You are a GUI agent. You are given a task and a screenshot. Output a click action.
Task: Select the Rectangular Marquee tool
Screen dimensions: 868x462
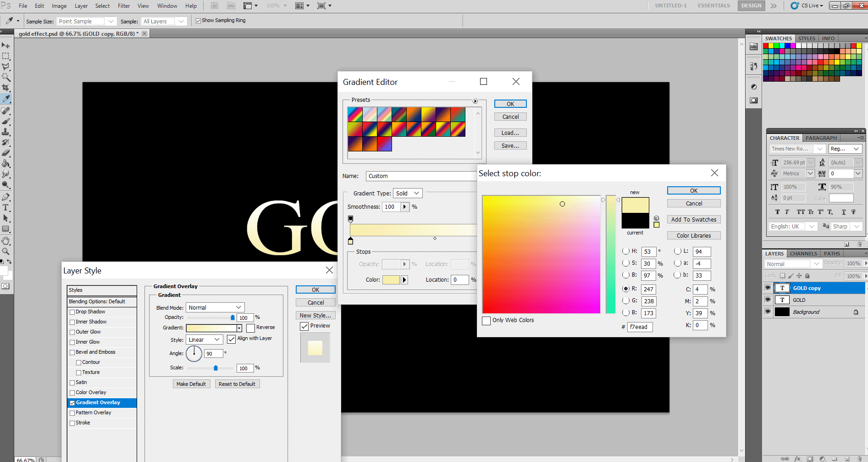click(6, 56)
